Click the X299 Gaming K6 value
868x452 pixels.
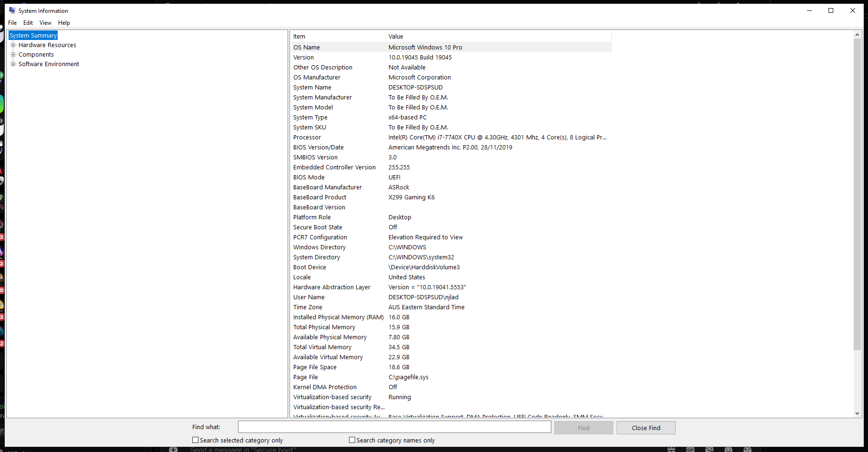point(411,197)
